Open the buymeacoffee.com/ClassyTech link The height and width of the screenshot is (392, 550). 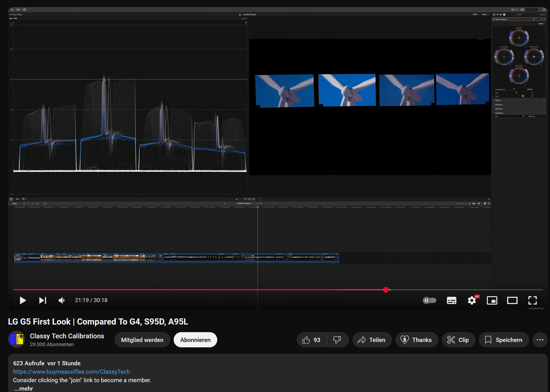[x=71, y=371]
